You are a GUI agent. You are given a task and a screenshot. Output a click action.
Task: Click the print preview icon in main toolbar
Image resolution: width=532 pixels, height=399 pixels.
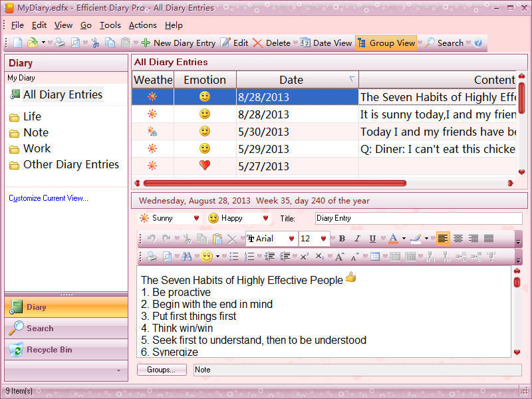click(x=75, y=43)
